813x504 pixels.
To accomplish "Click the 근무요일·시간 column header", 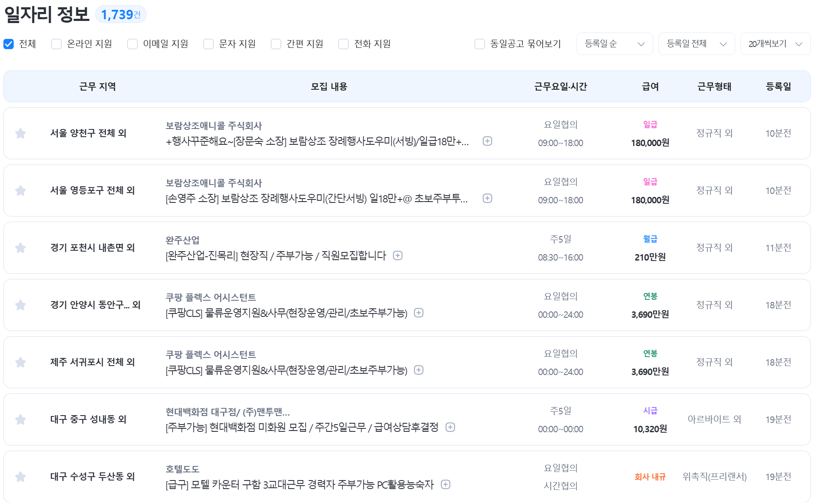I will click(561, 87).
